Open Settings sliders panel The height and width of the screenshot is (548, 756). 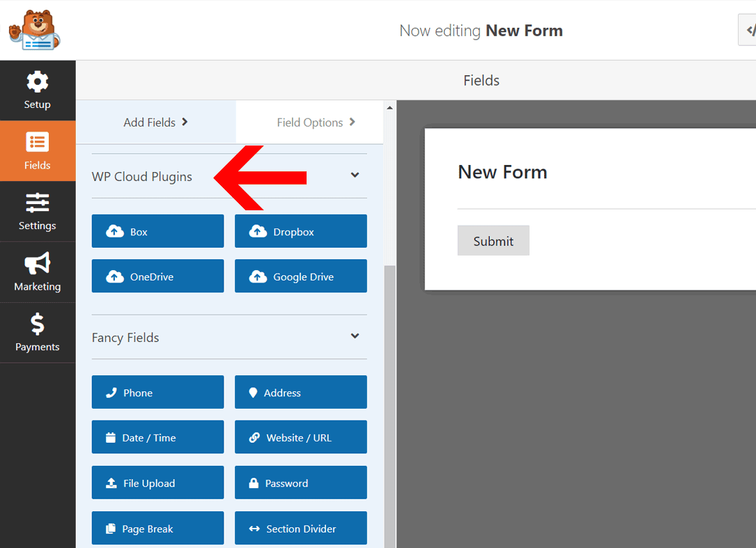[x=38, y=211]
